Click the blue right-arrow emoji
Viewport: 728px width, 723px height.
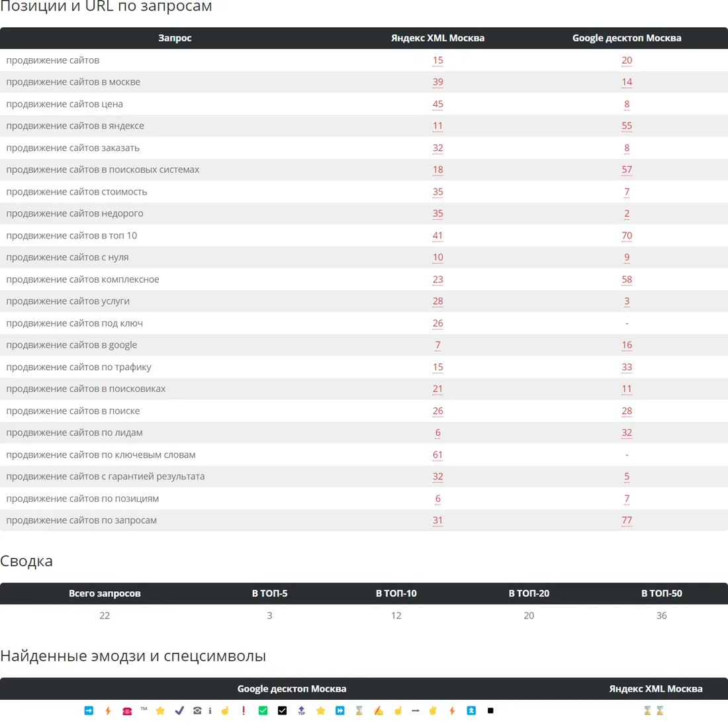(89, 710)
